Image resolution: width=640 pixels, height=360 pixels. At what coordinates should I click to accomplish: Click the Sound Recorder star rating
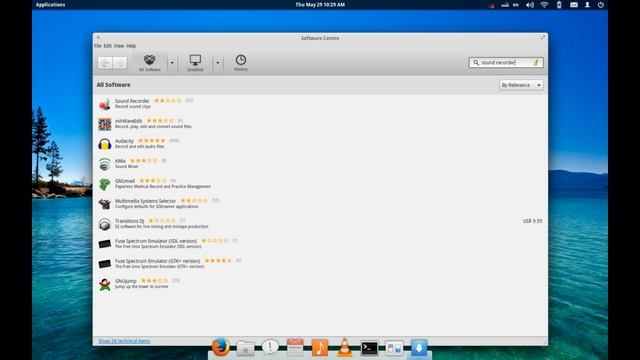167,100
